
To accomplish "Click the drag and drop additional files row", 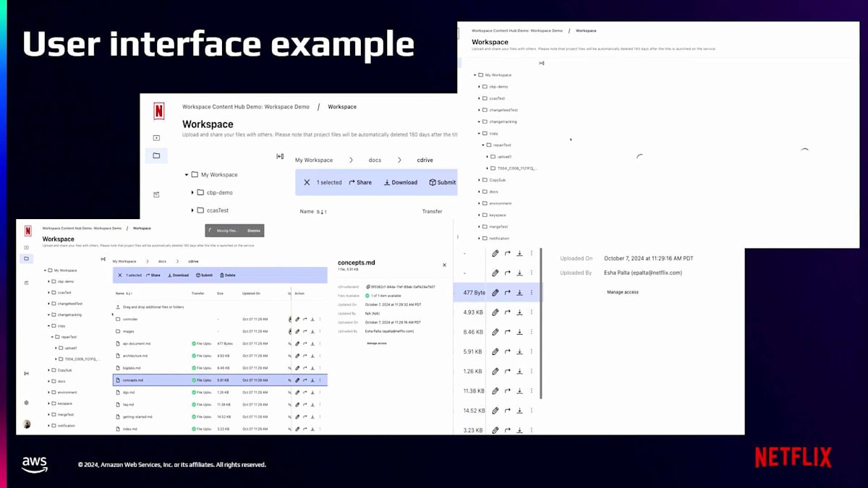I will point(221,307).
